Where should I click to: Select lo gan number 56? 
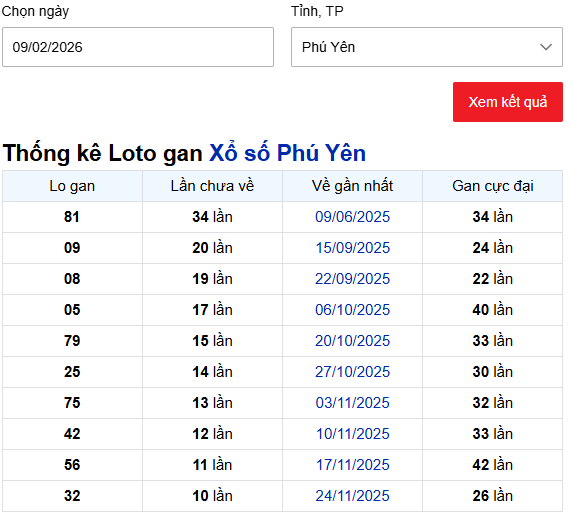(72, 465)
